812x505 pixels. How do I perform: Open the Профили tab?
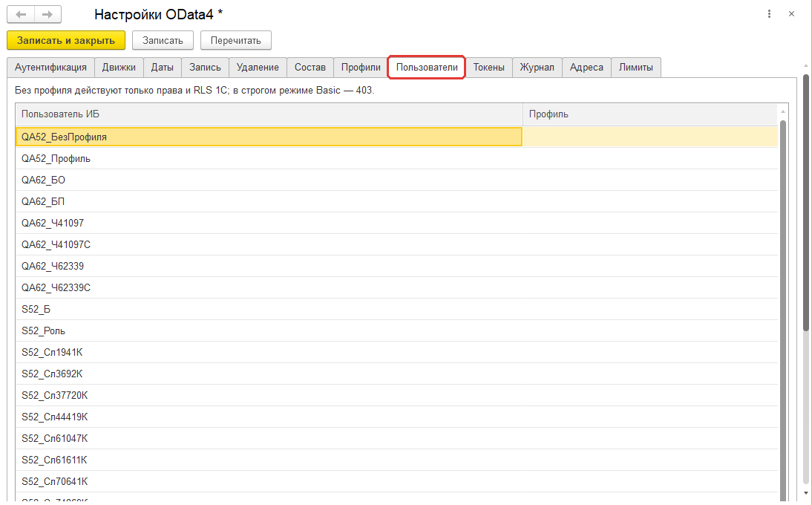(x=361, y=68)
